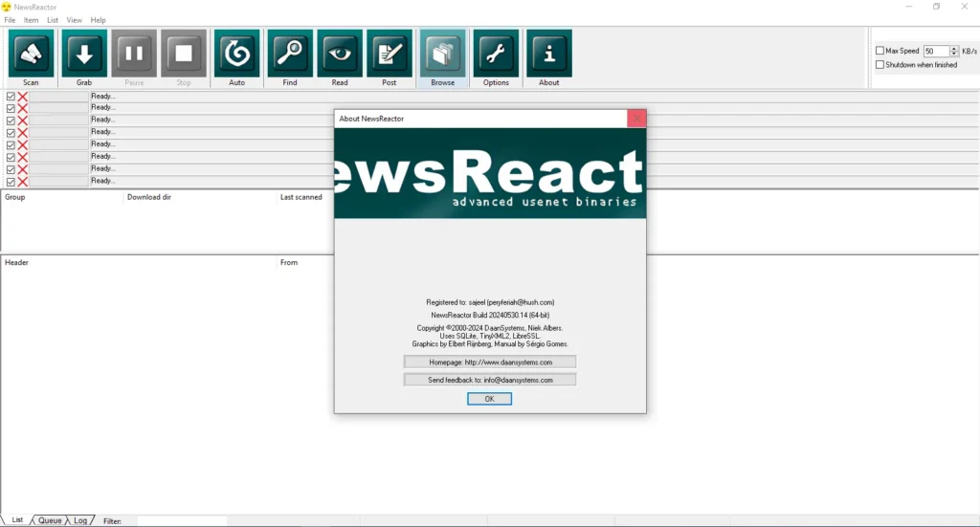Uncheck the third connection checkbox
The height and width of the screenshot is (527, 980).
pyautogui.click(x=11, y=121)
